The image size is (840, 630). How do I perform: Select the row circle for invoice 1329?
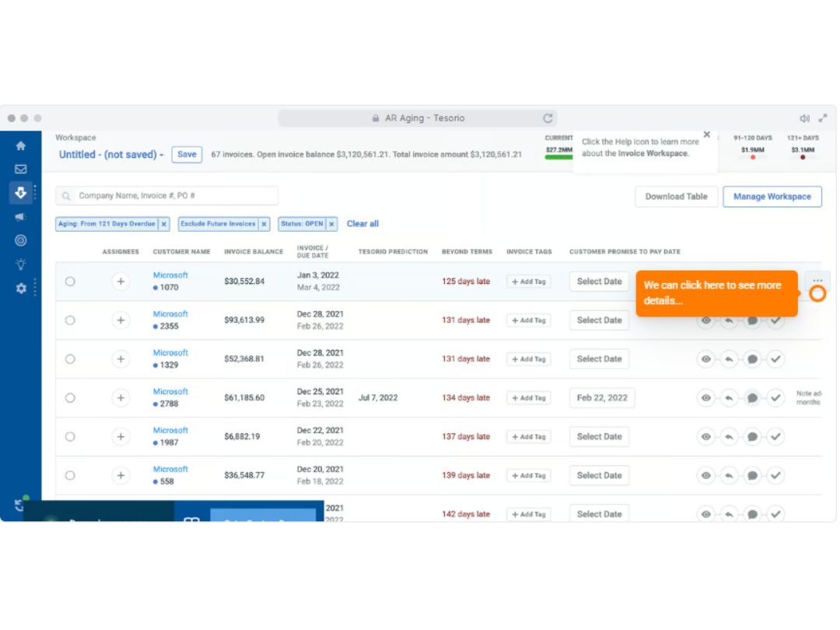(x=70, y=359)
